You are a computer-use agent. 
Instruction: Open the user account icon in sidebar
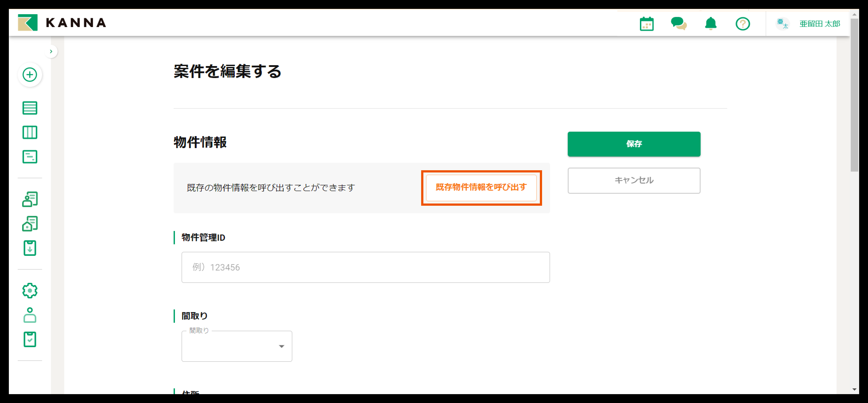click(30, 315)
